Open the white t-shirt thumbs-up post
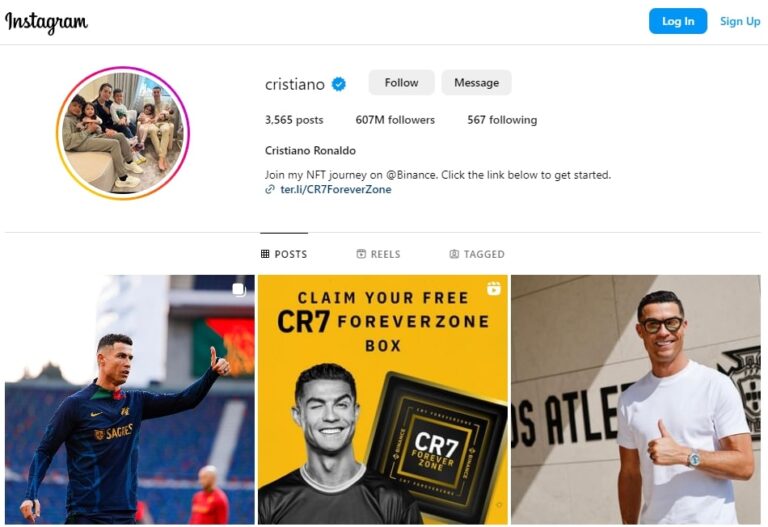 click(636, 400)
